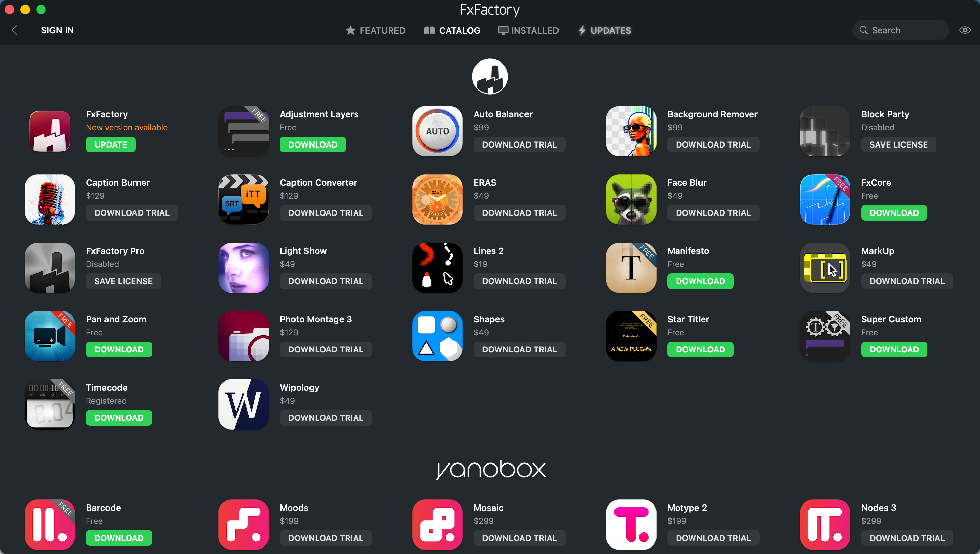Open the Installed tab
The image size is (980, 554).
[x=529, y=30]
